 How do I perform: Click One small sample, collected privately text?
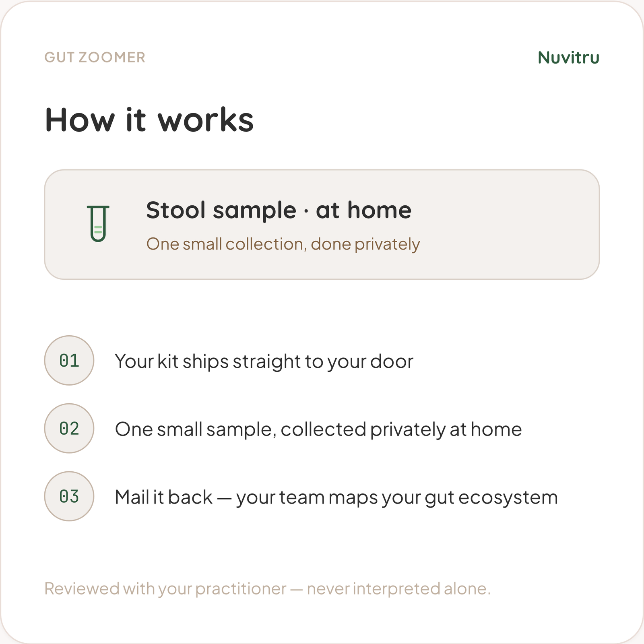coord(318,429)
